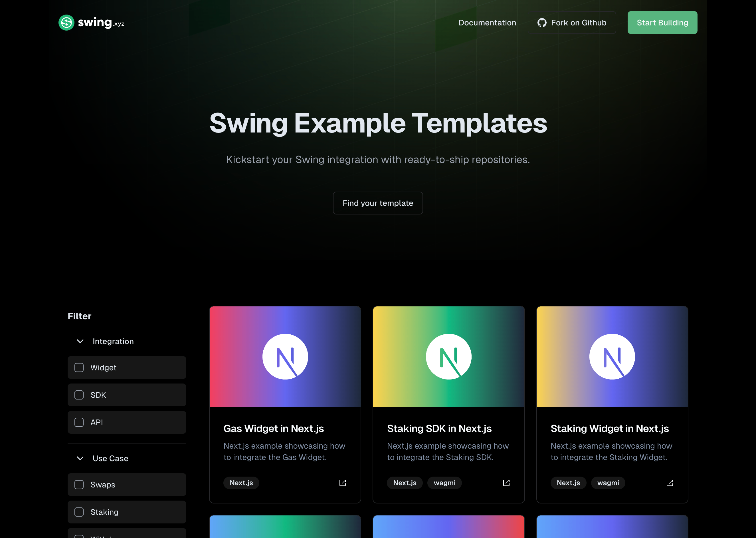
Task: Enable the API integration filter
Action: [x=79, y=422]
